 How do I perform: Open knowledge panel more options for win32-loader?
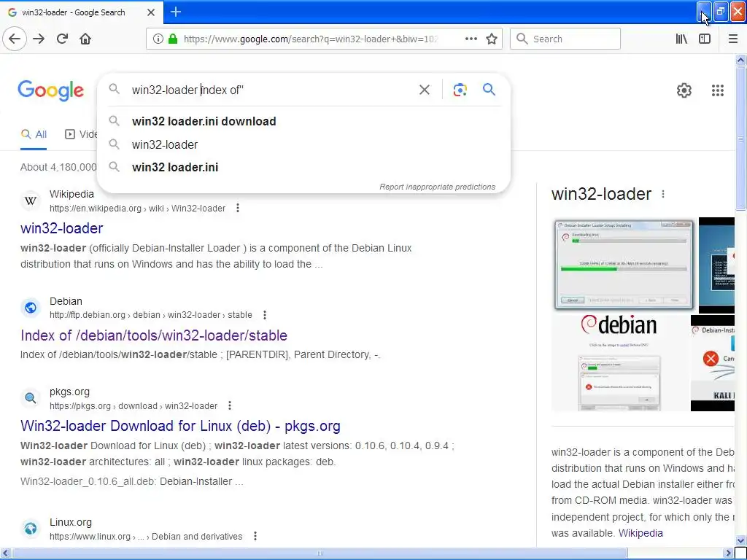(663, 194)
